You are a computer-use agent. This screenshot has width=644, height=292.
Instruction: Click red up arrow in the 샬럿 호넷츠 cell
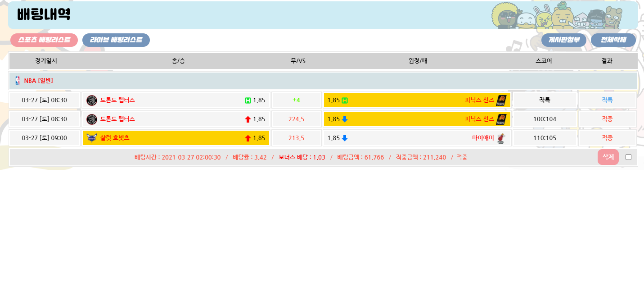[248, 138]
